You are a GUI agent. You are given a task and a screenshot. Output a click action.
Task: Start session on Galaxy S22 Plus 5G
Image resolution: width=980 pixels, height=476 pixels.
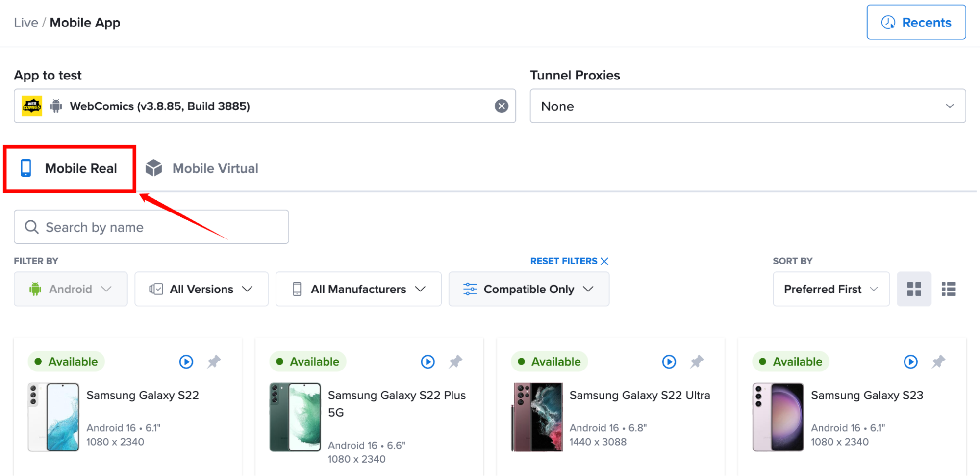point(428,362)
